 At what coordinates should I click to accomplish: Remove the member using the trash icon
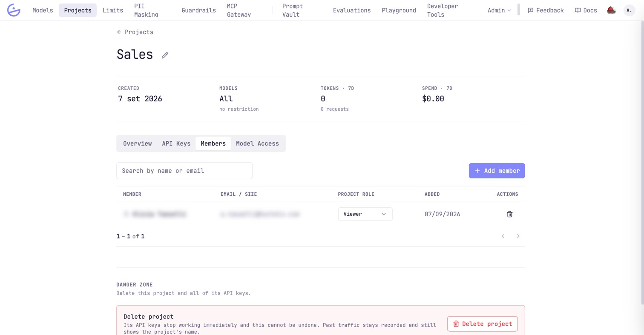pyautogui.click(x=509, y=214)
